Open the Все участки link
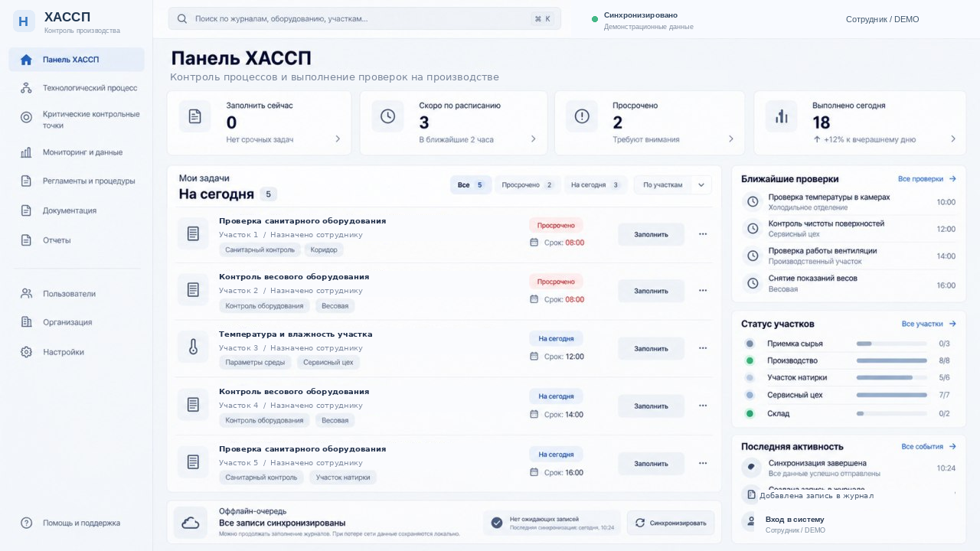The width and height of the screenshot is (980, 551). 929,324
